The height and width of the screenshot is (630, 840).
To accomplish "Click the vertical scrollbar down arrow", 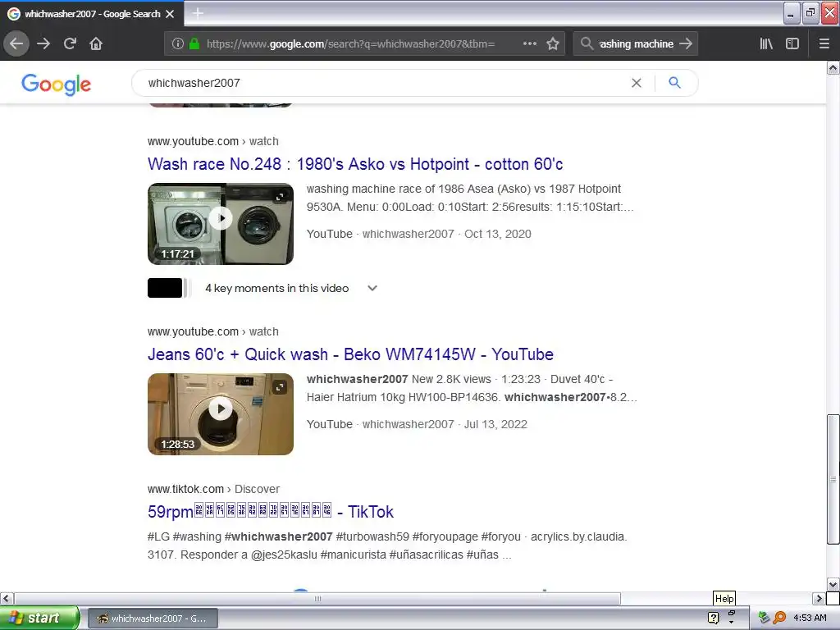I will (833, 584).
